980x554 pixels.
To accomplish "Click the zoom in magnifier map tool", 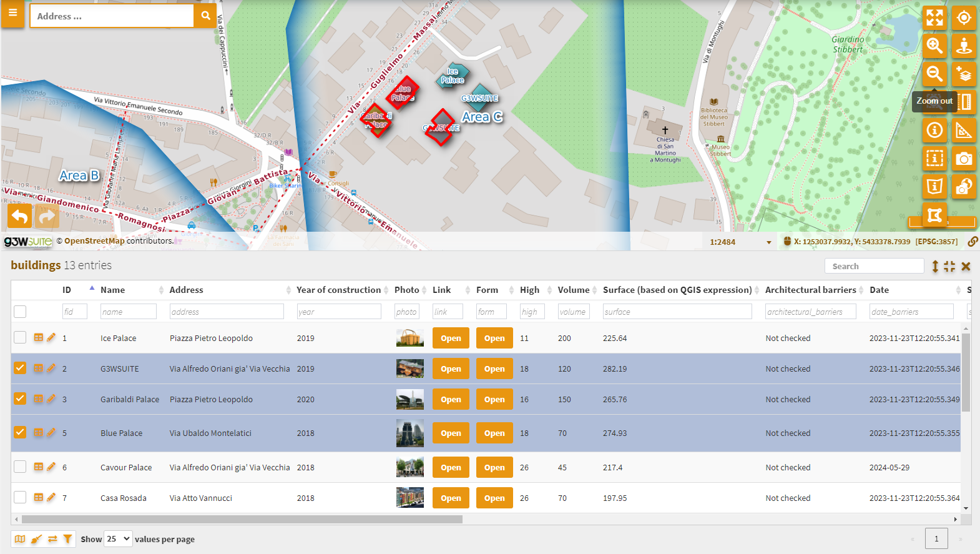I will [x=934, y=46].
